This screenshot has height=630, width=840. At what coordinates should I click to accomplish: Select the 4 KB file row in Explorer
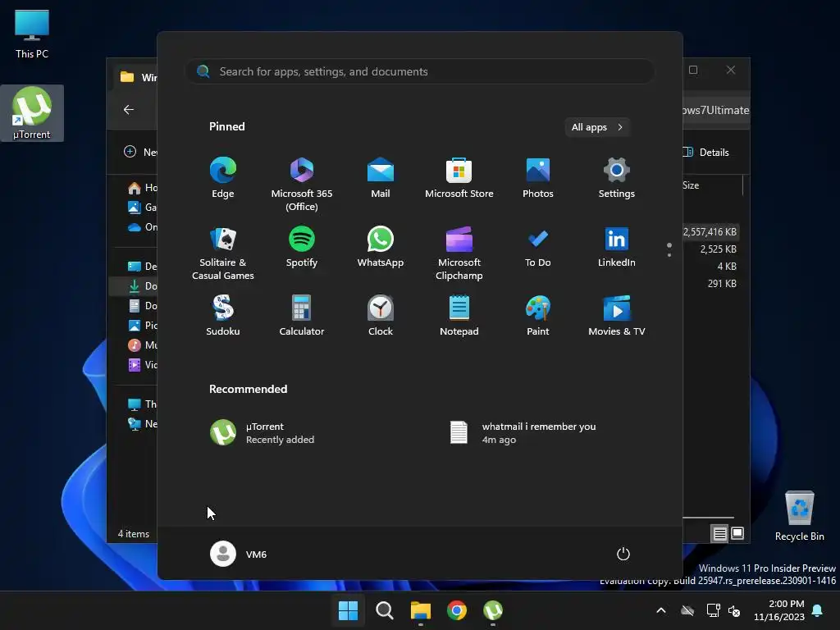click(x=710, y=267)
